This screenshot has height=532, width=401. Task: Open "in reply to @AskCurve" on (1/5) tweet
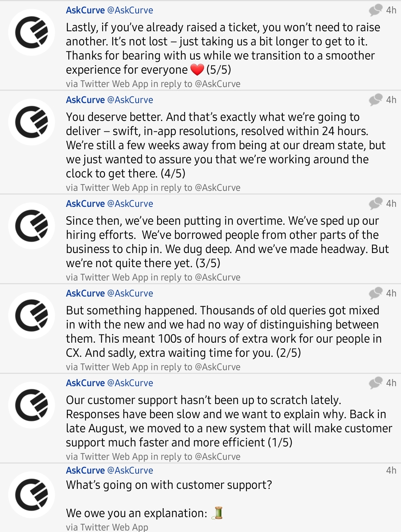pyautogui.click(x=195, y=456)
